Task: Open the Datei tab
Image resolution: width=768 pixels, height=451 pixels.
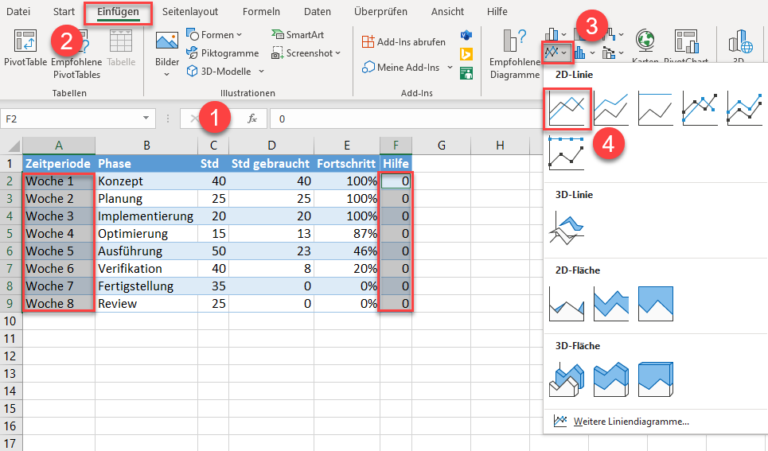Action: [x=18, y=11]
